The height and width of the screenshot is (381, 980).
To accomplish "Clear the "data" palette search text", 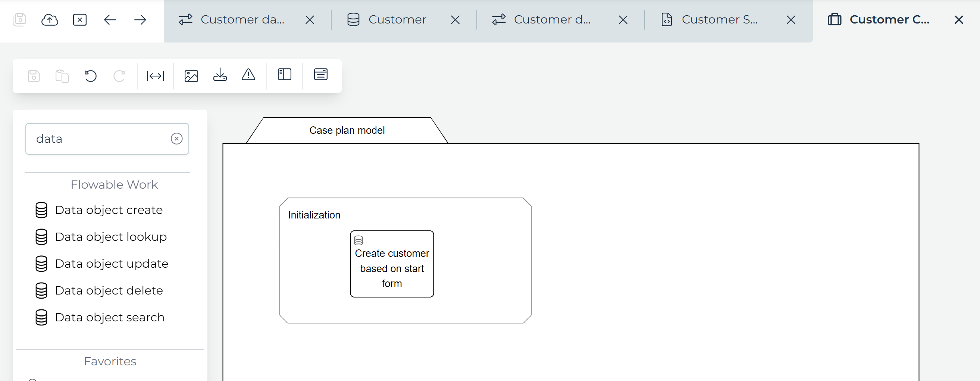I will (176, 139).
